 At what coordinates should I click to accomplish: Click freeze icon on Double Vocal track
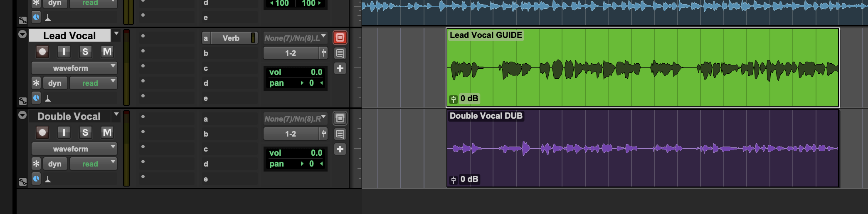tap(340, 118)
